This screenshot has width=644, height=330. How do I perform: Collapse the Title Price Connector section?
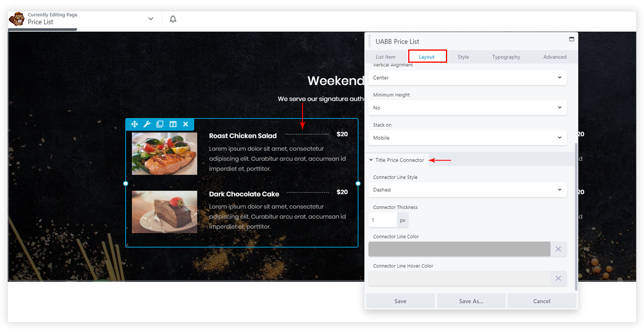coord(397,160)
